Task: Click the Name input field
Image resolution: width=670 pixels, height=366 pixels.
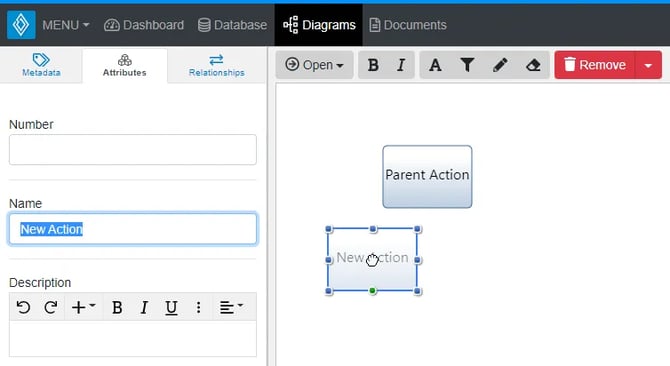Action: tap(133, 229)
